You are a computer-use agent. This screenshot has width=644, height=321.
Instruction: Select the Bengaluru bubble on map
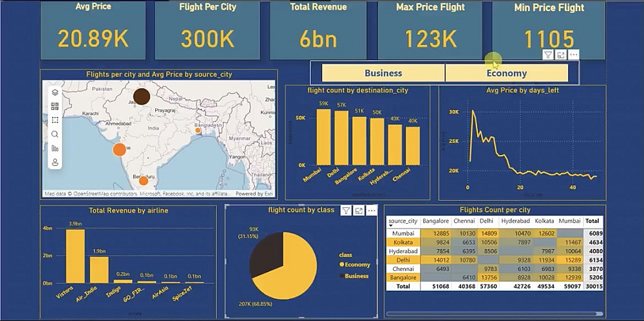coord(144,181)
